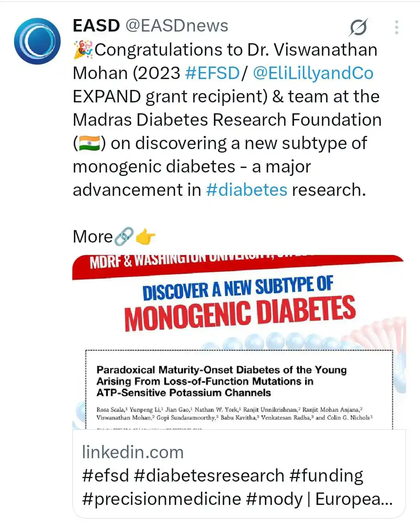
Task: Open the linkedin.com link card domain
Action: click(x=133, y=452)
